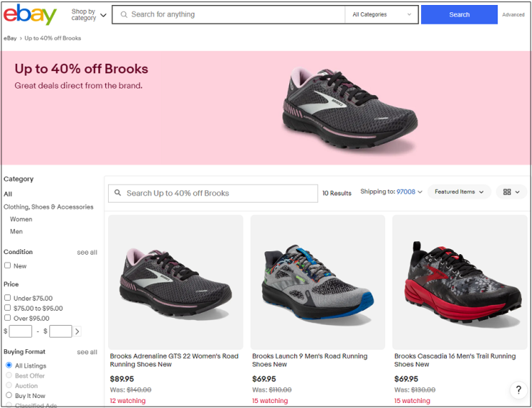Viewport: 532px width, 408px height.
Task: Select the Women category
Action: point(21,219)
